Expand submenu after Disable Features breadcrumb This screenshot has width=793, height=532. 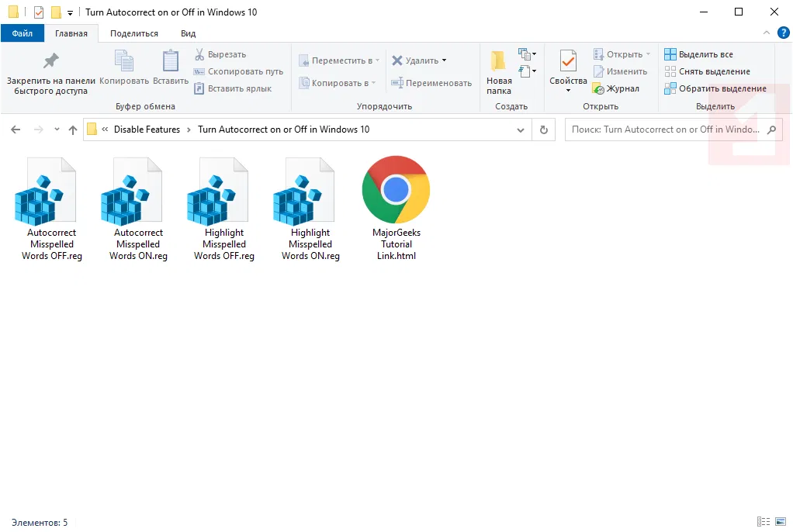[189, 130]
